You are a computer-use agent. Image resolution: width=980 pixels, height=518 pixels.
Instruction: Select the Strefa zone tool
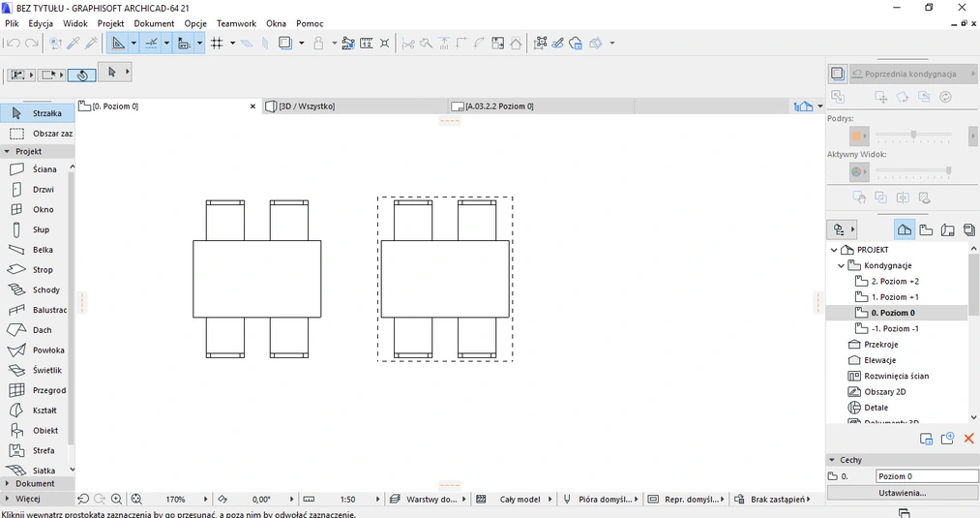point(35,450)
